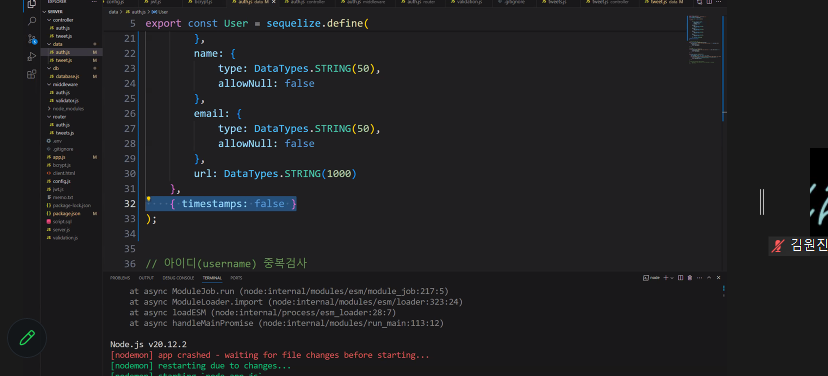The height and width of the screenshot is (376, 828).
Task: Open the auth.js router editor tab
Action: tap(421, 2)
